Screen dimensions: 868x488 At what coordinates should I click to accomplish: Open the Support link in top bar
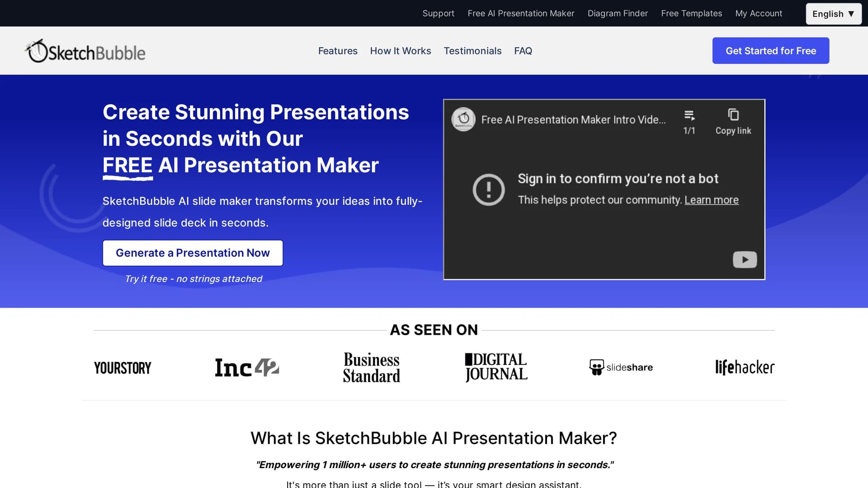438,14
